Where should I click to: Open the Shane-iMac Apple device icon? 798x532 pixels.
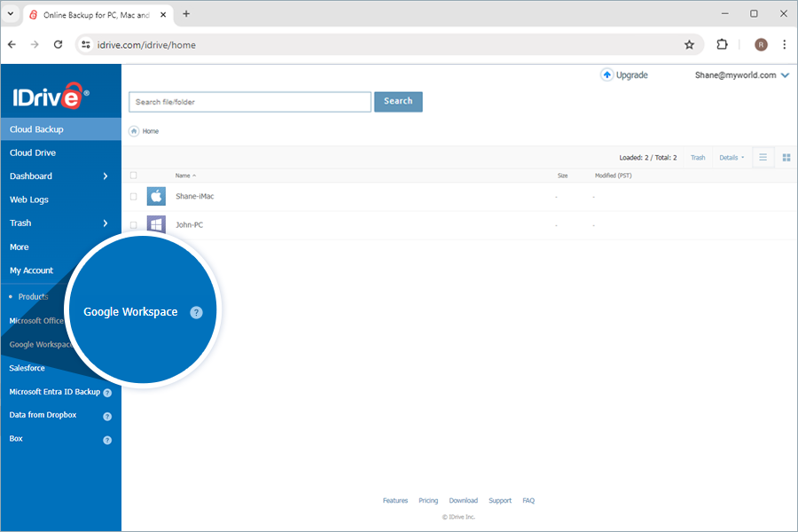tap(156, 196)
